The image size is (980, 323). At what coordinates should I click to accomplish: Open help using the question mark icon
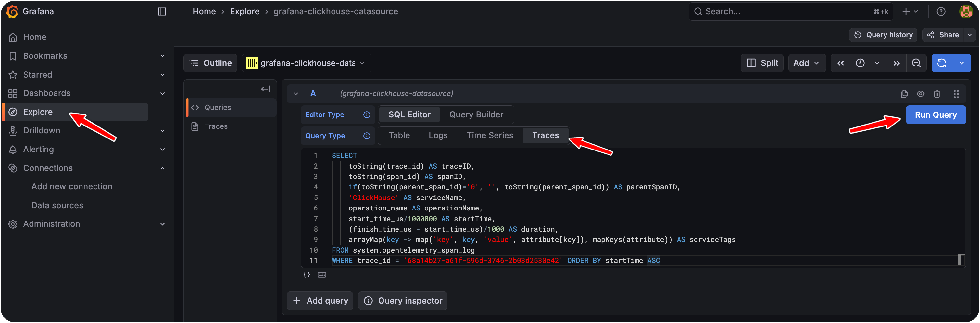pyautogui.click(x=941, y=11)
